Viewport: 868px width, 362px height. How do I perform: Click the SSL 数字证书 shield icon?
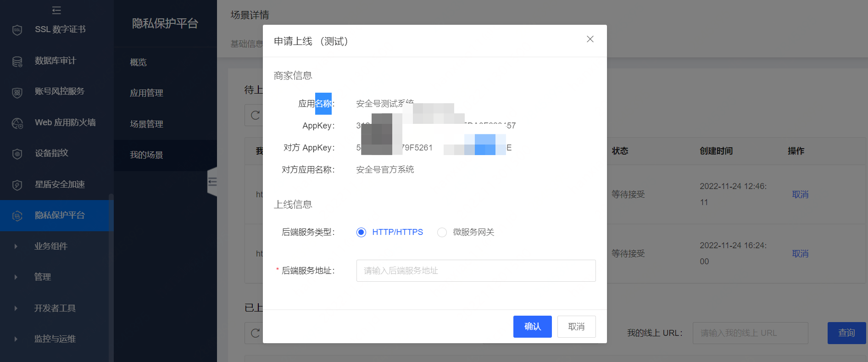tap(17, 30)
